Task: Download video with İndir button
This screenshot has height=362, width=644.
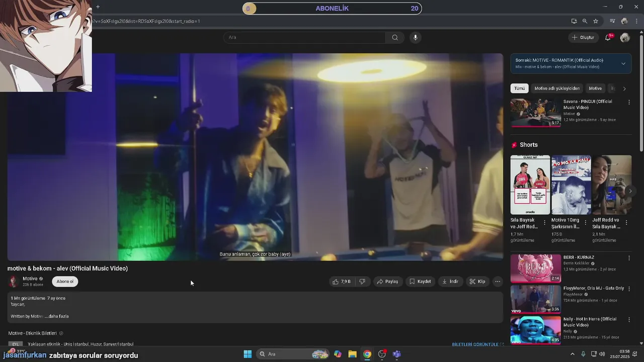Action: pos(450,282)
